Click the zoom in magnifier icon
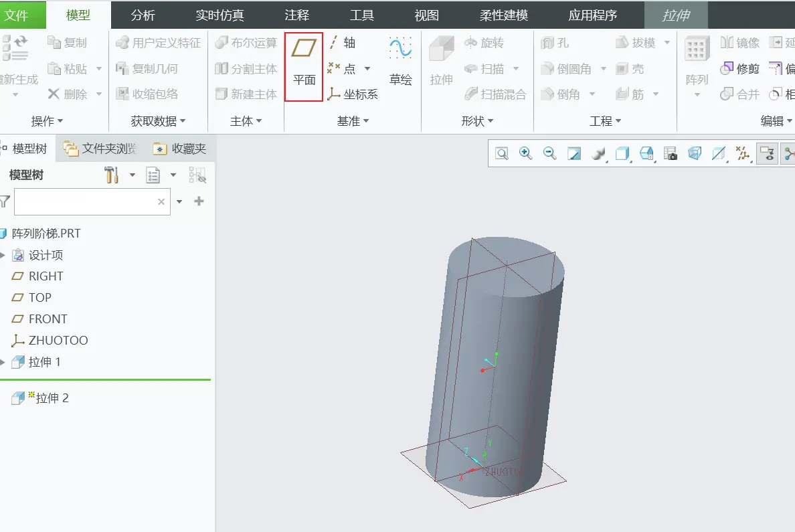The image size is (795, 532). 526,153
